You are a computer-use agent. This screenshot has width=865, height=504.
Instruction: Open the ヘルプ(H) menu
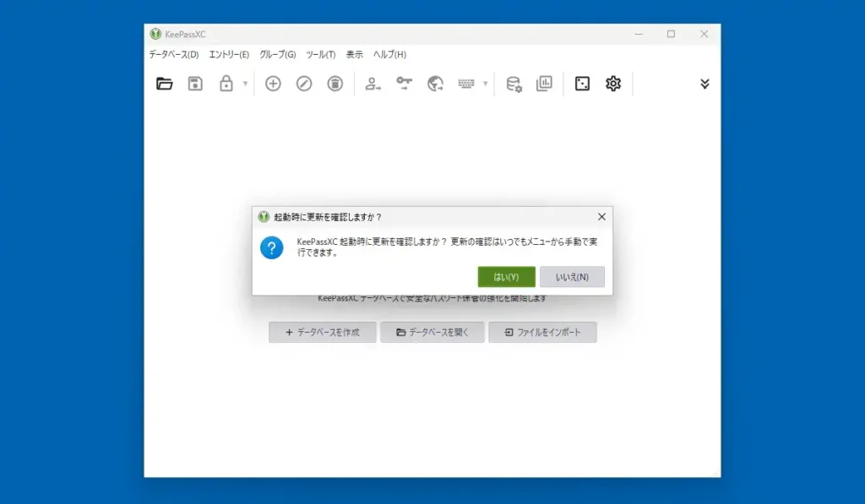click(x=389, y=55)
